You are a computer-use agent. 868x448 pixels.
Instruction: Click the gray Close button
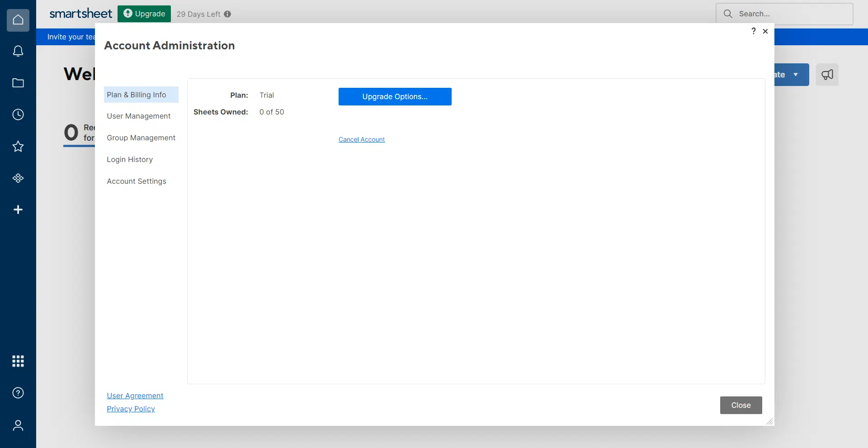pos(741,405)
